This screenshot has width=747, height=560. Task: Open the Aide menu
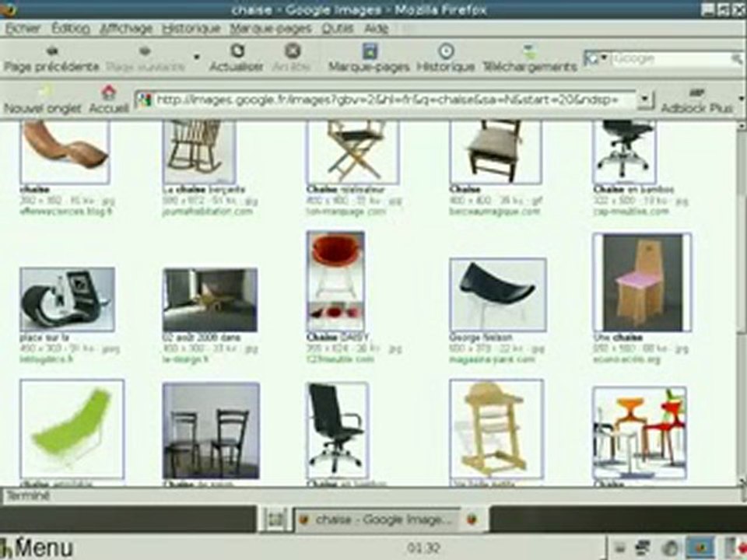pos(377,29)
